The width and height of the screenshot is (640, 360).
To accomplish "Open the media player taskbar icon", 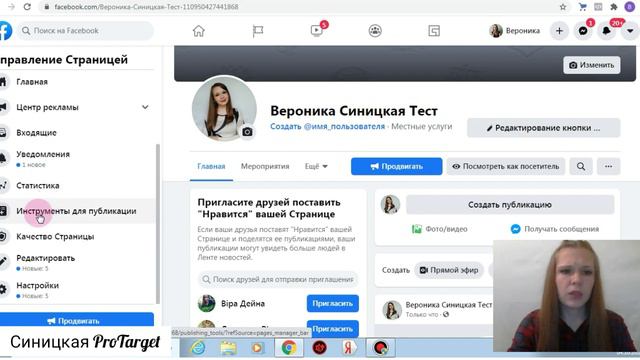I will [x=257, y=348].
